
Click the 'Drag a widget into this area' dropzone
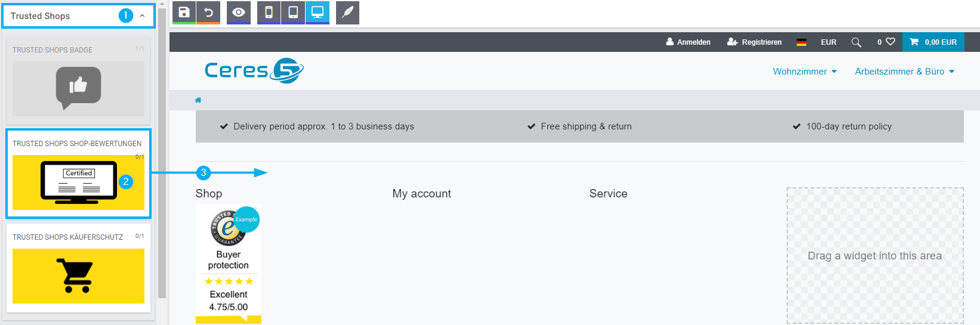[874, 256]
